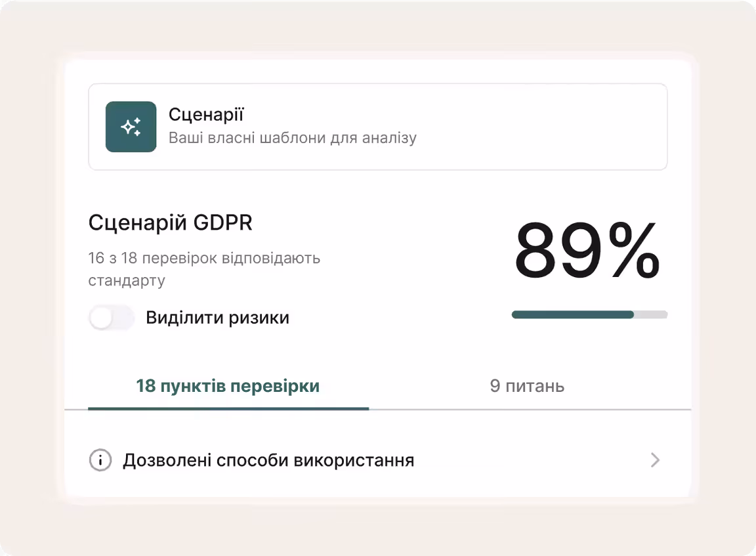Open the Дозволені способи використання item
Viewport: 756px width, 556px height.
click(268, 460)
